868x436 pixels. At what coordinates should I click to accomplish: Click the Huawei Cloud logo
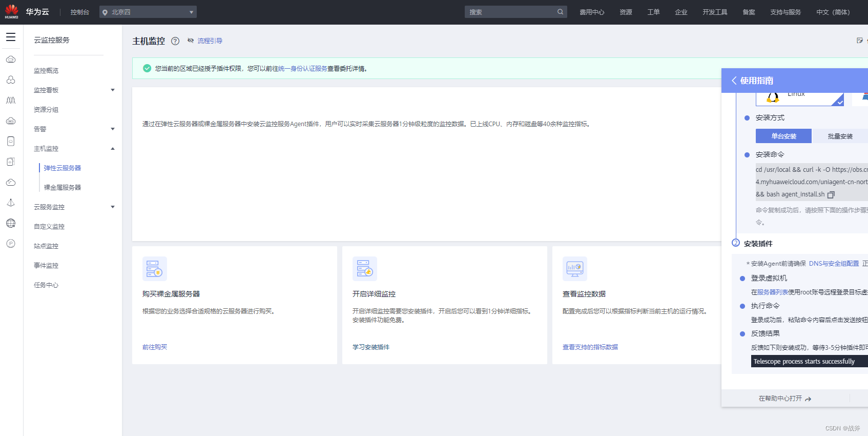click(12, 12)
